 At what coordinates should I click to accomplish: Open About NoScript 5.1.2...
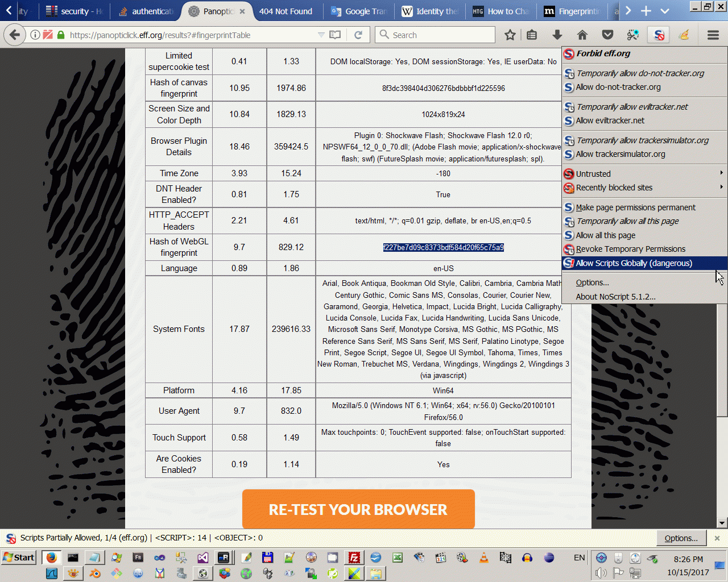644,297
